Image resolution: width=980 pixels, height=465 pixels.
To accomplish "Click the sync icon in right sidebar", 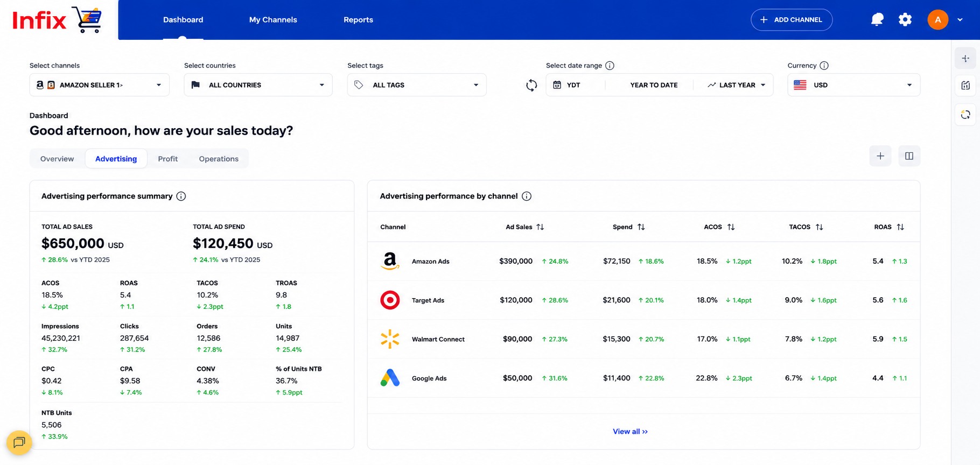I will (x=965, y=115).
